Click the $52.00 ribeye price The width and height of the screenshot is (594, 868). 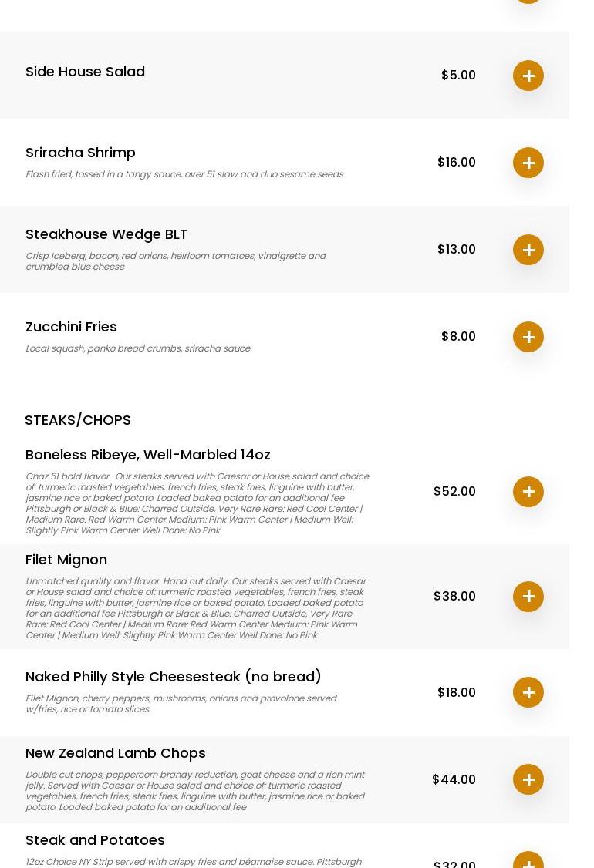point(454,491)
